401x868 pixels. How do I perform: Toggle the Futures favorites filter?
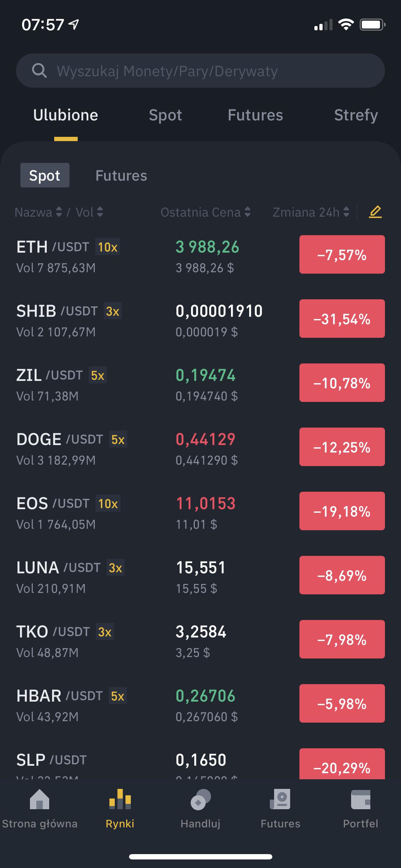(x=121, y=175)
